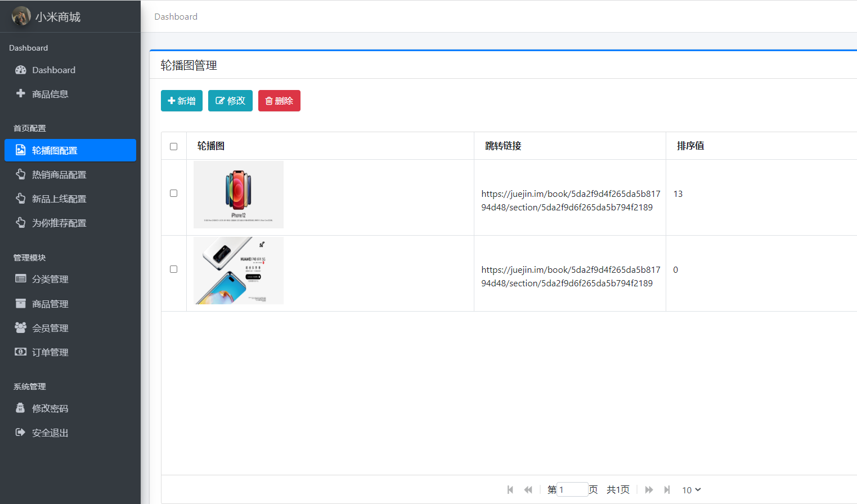Open 热销商品配置 menu item
Viewport: 857px width, 504px height.
(70, 174)
